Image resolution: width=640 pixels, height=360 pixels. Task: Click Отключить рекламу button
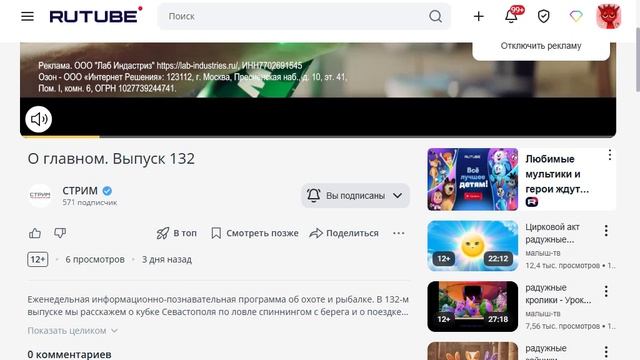click(x=541, y=46)
